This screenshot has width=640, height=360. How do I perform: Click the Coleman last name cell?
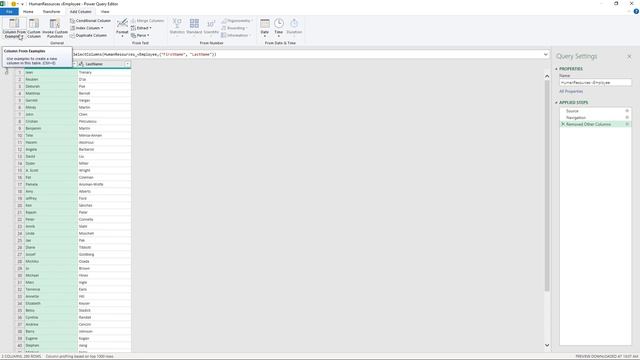pos(104,178)
